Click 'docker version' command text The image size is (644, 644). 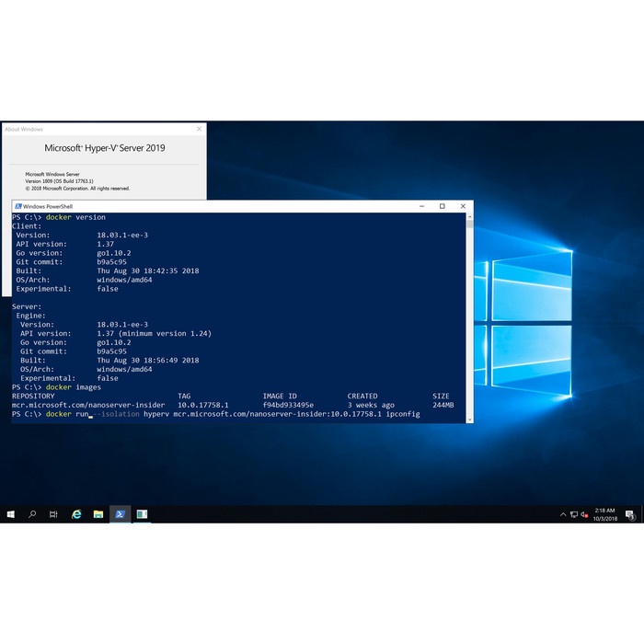[75, 217]
